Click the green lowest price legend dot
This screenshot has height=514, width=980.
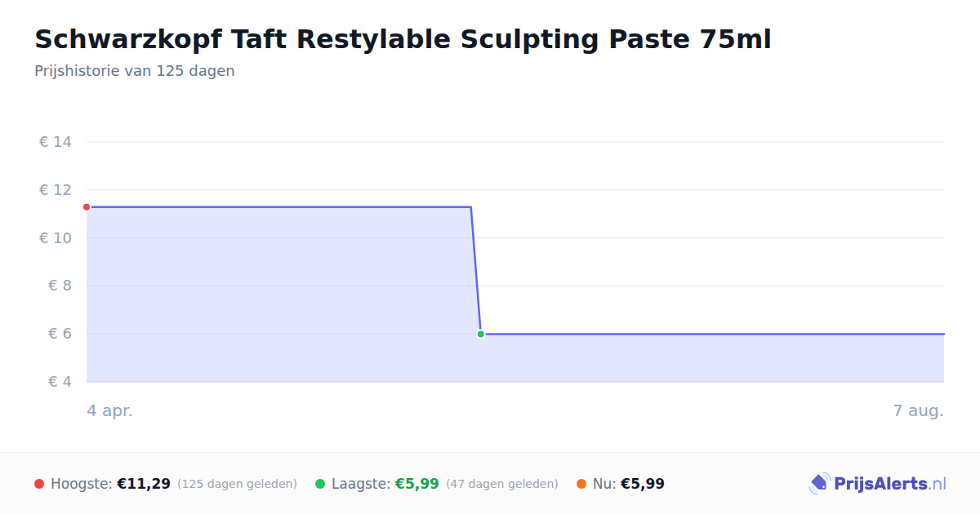click(x=320, y=484)
